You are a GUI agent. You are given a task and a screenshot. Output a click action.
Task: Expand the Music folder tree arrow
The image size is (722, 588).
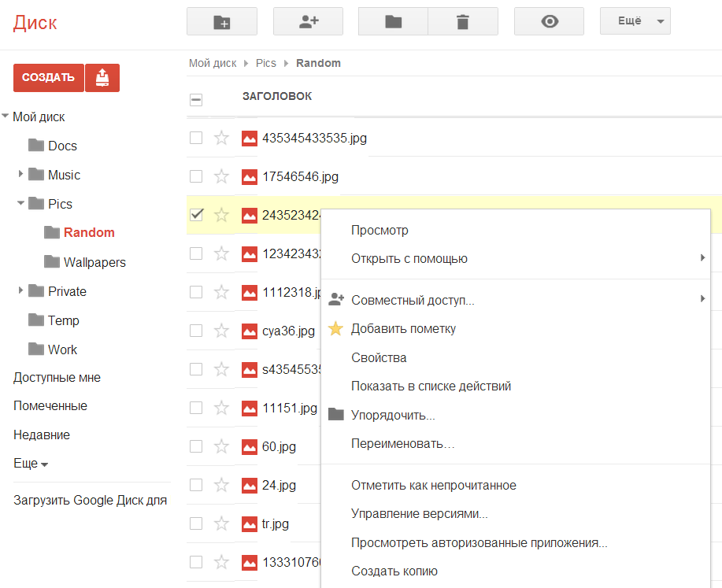[20, 175]
